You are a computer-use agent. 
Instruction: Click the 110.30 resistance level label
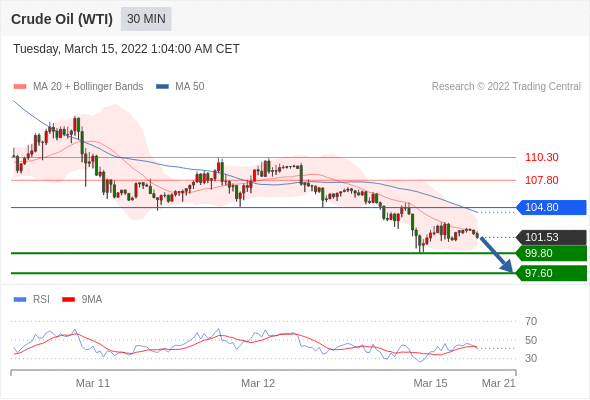coord(541,157)
